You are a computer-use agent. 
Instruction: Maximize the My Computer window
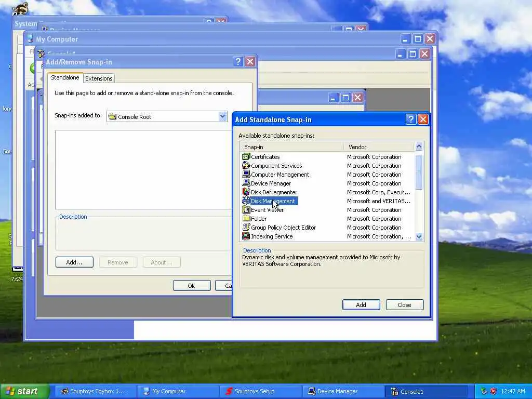pos(418,38)
